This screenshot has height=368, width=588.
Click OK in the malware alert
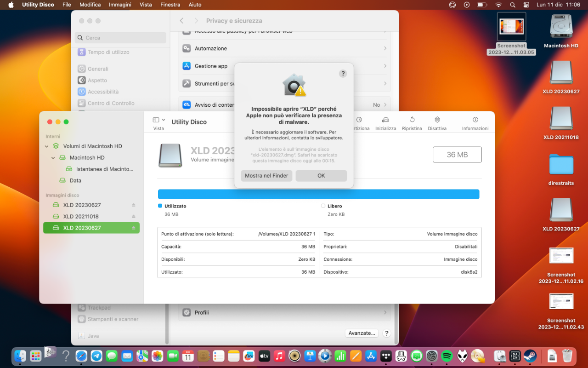(x=321, y=176)
